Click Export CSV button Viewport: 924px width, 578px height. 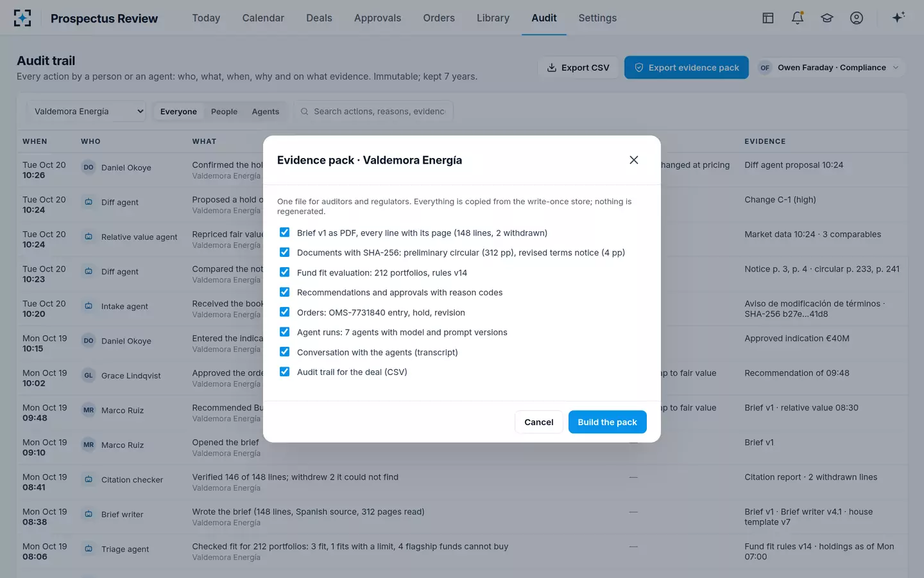(x=578, y=67)
